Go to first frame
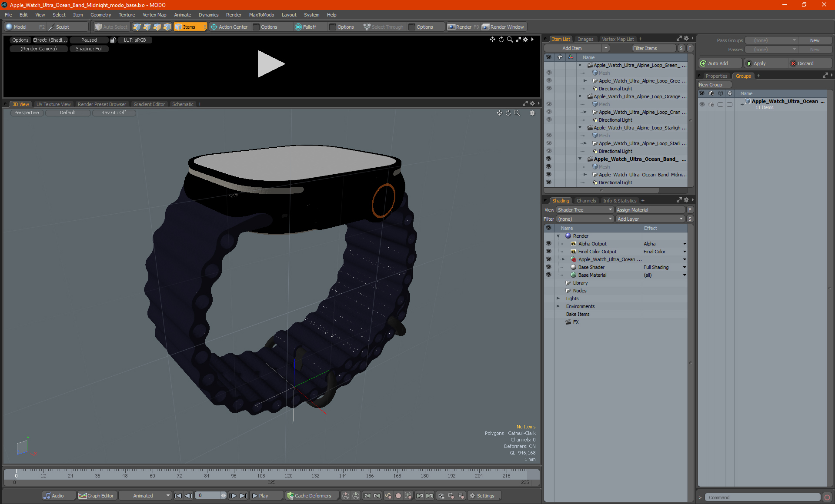 pyautogui.click(x=178, y=496)
